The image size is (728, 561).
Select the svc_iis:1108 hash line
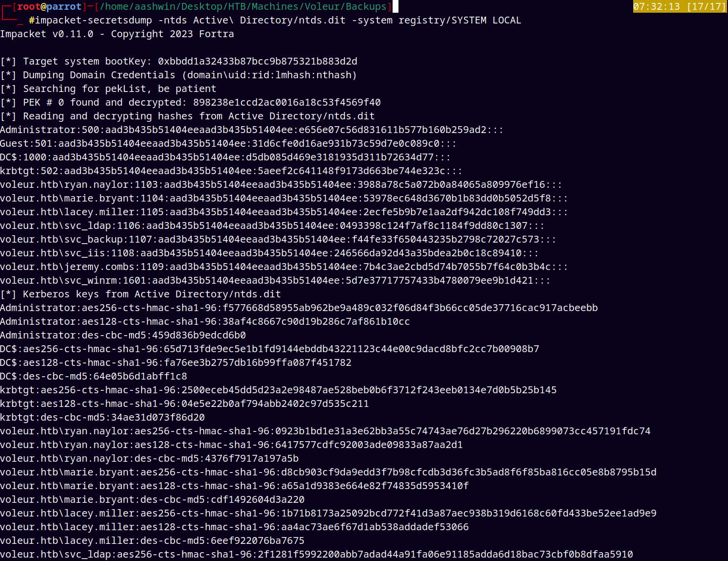[x=269, y=253]
